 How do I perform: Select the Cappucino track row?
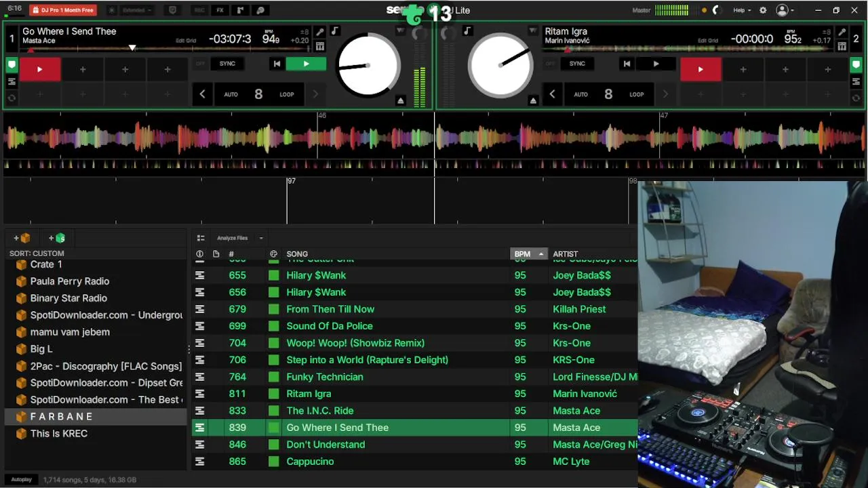point(414,462)
